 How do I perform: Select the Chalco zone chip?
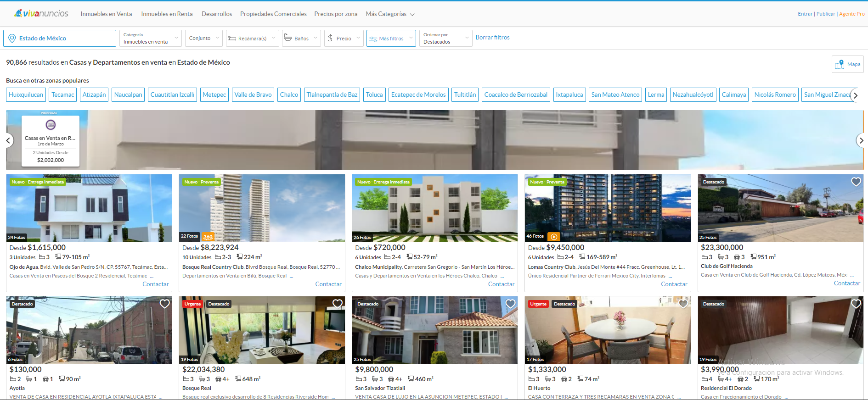289,95
